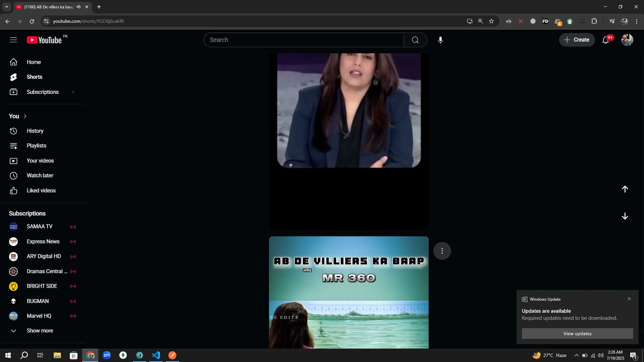Screen dimensions: 644x362
Task: View site information icon
Action: (46, 21)
